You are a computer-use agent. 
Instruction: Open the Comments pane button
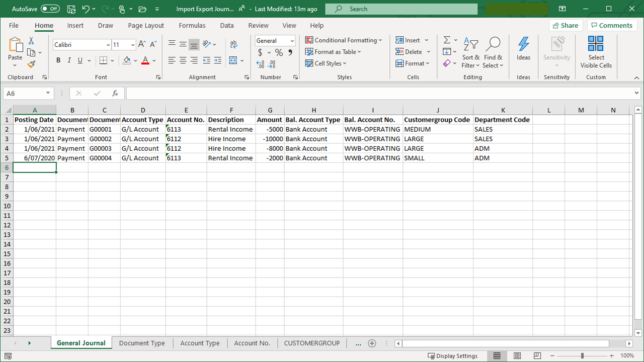pyautogui.click(x=611, y=26)
